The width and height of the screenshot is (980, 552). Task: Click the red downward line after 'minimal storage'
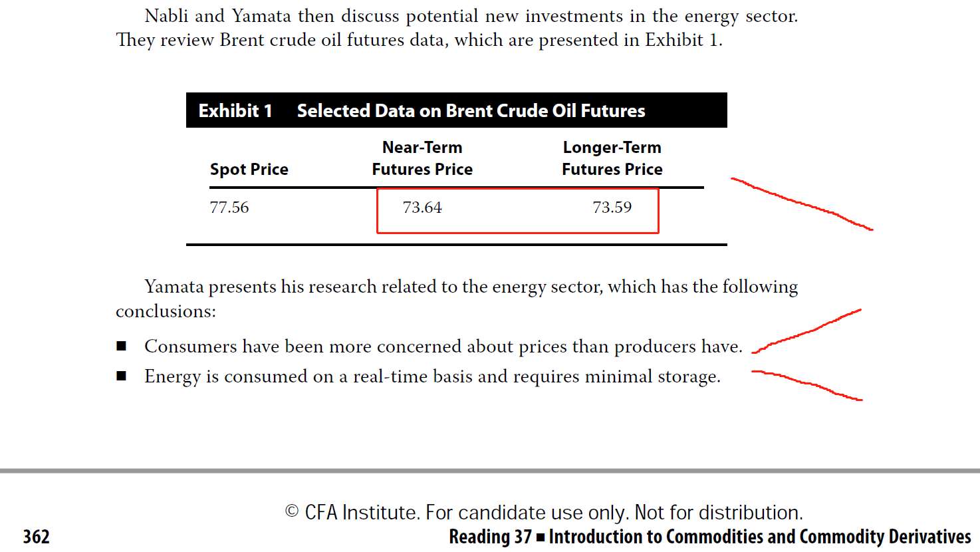point(806,386)
